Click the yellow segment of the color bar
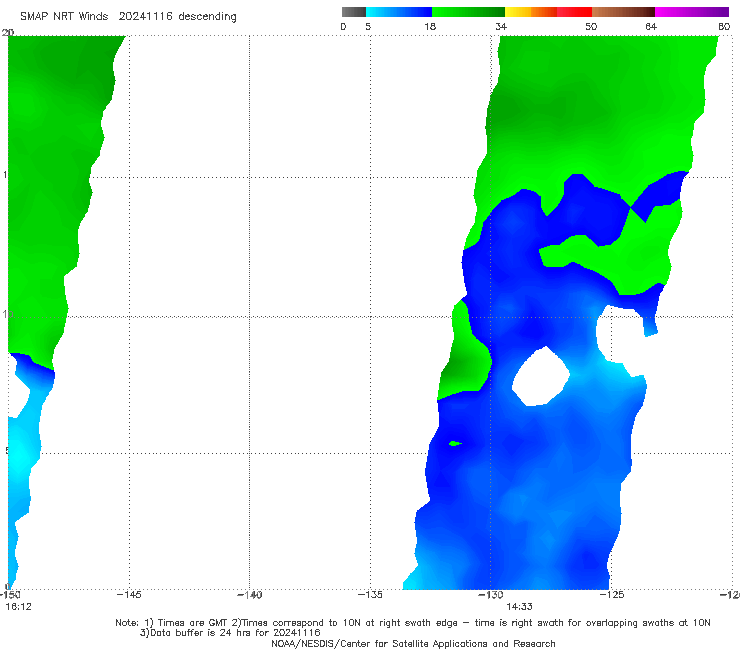Viewport: 740px width, 650px height. tap(518, 12)
